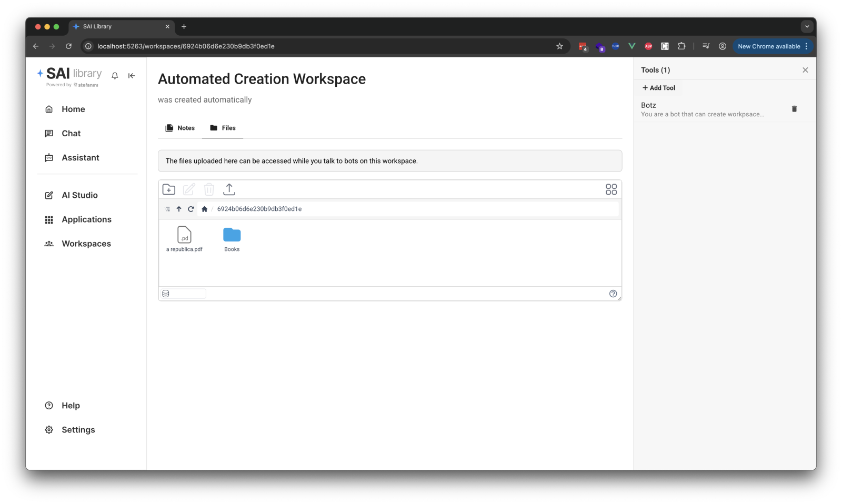Open notifications bell icon

(x=115, y=76)
